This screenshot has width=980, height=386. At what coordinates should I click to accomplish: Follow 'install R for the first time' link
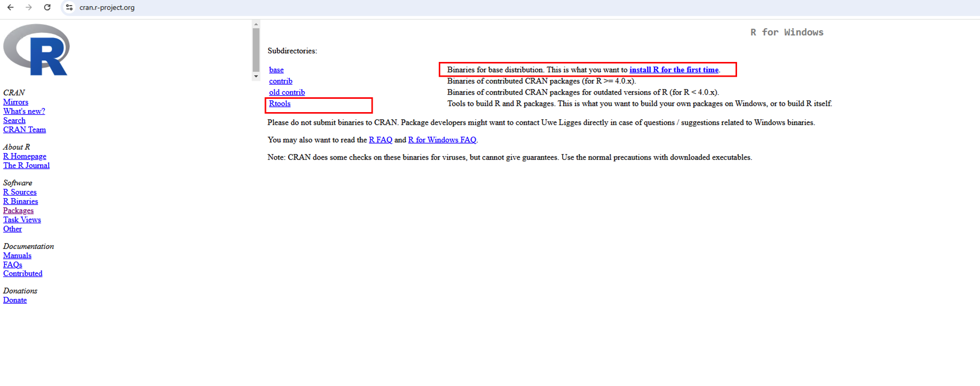point(673,70)
